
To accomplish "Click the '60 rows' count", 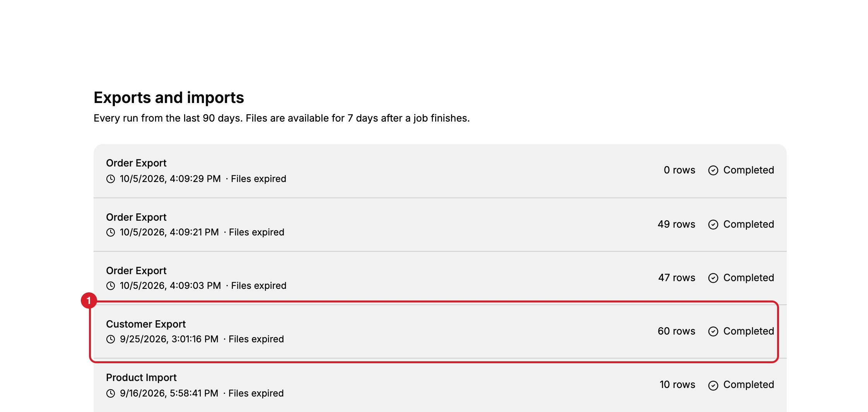I will coord(676,331).
